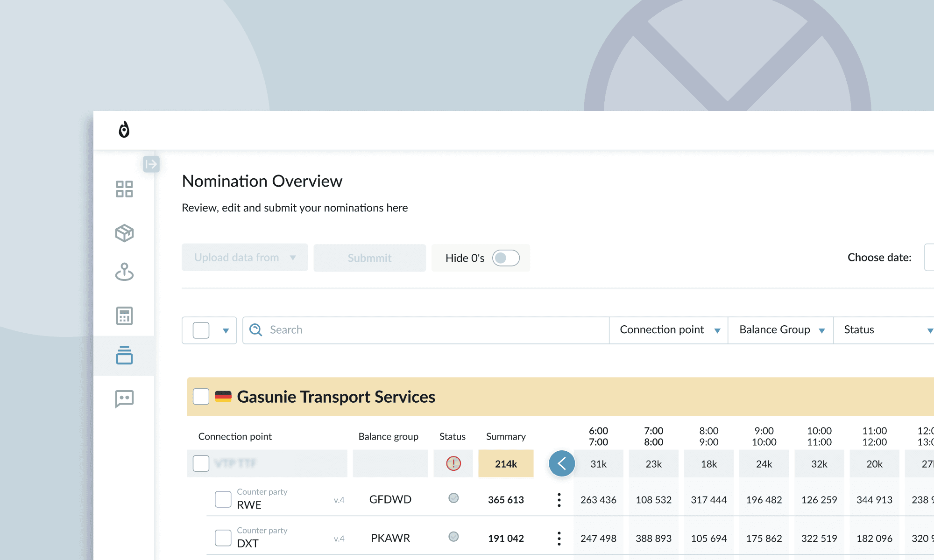This screenshot has height=560, width=934.
Task: Click the grey status check icon for DXT
Action: [x=453, y=537]
